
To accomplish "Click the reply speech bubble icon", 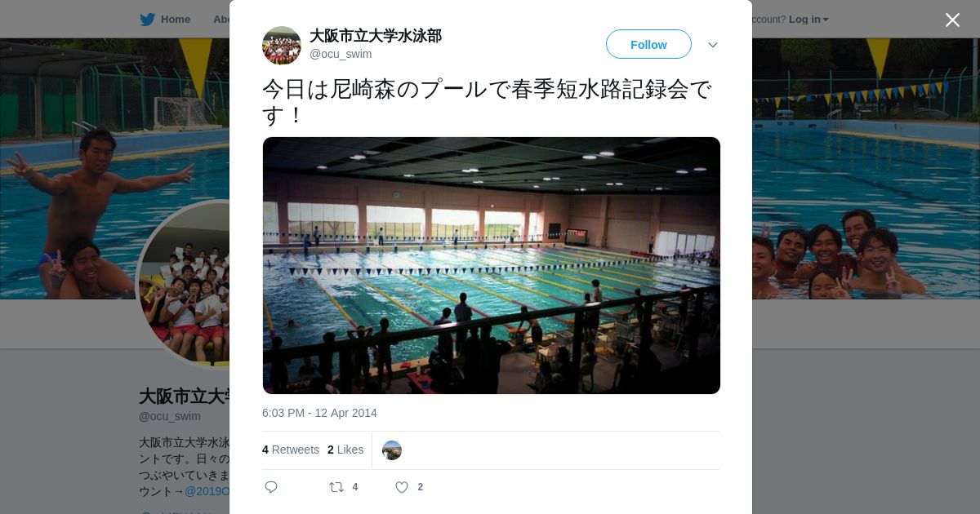I will (x=271, y=487).
